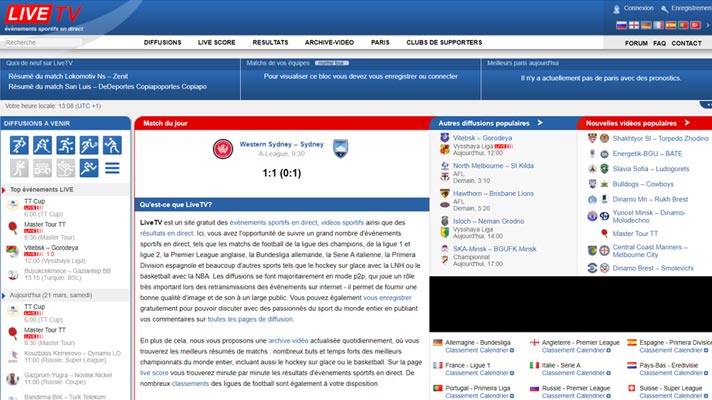The width and height of the screenshot is (712, 400).
Task: Switch language with the Spanish flag
Action: click(x=671, y=25)
